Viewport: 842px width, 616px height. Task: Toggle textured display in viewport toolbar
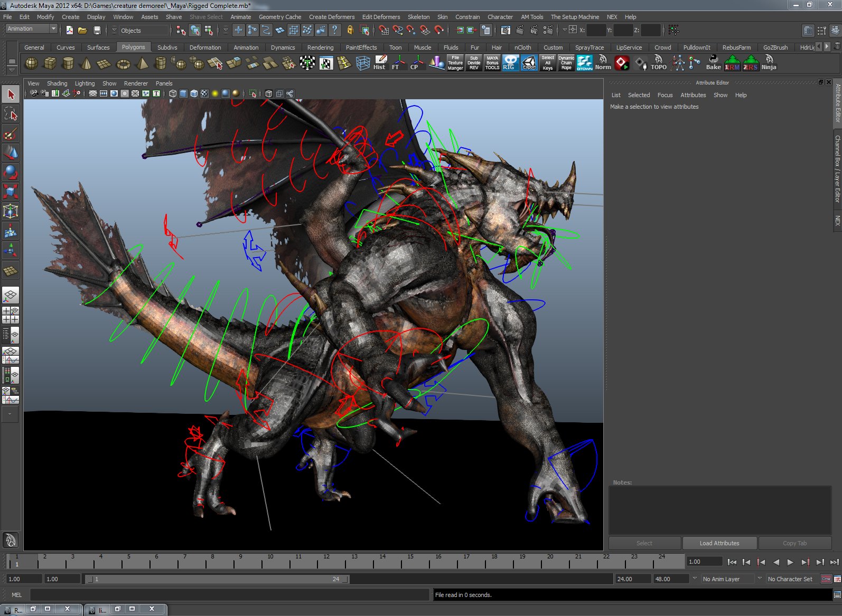tap(204, 93)
